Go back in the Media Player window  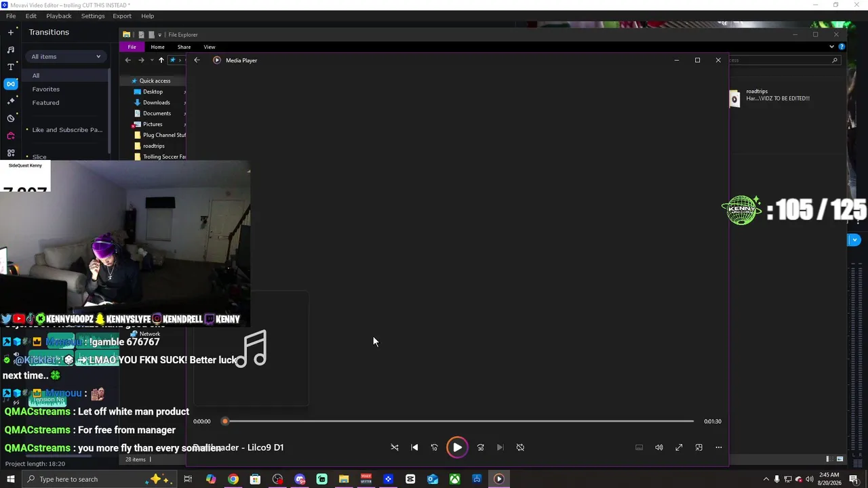[197, 60]
